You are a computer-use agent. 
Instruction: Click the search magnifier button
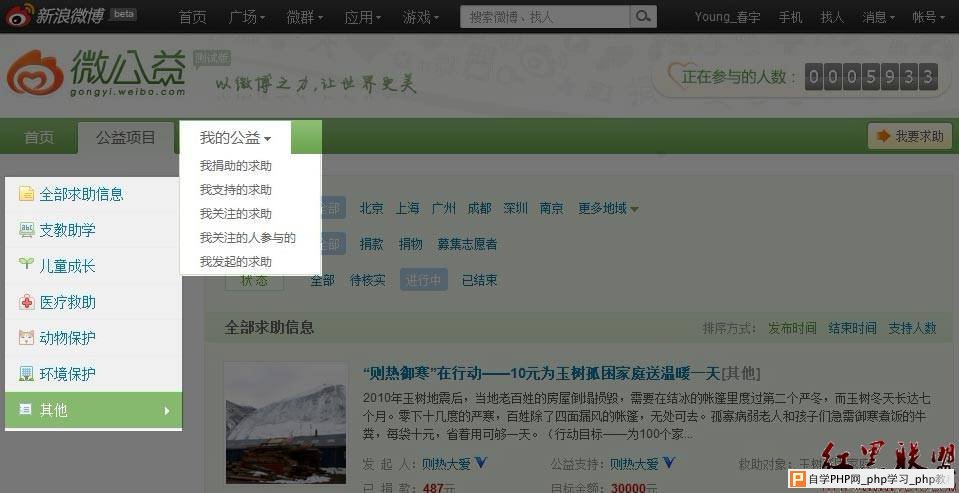point(643,17)
